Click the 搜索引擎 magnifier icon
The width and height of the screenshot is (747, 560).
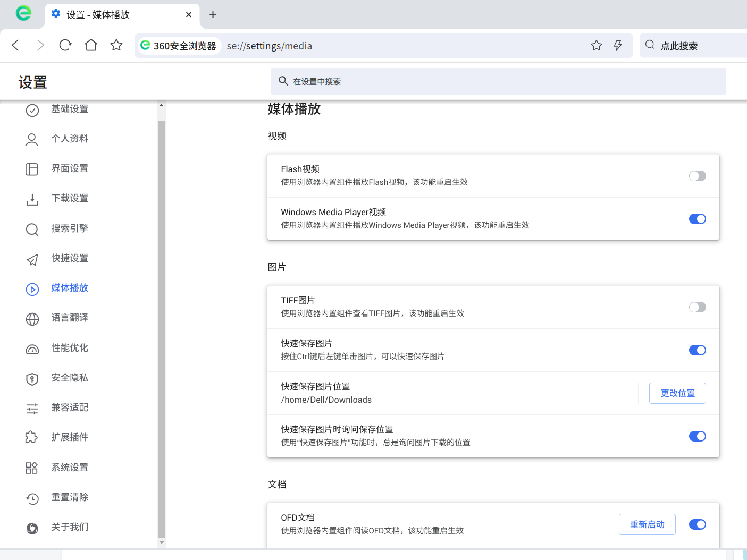tap(32, 230)
